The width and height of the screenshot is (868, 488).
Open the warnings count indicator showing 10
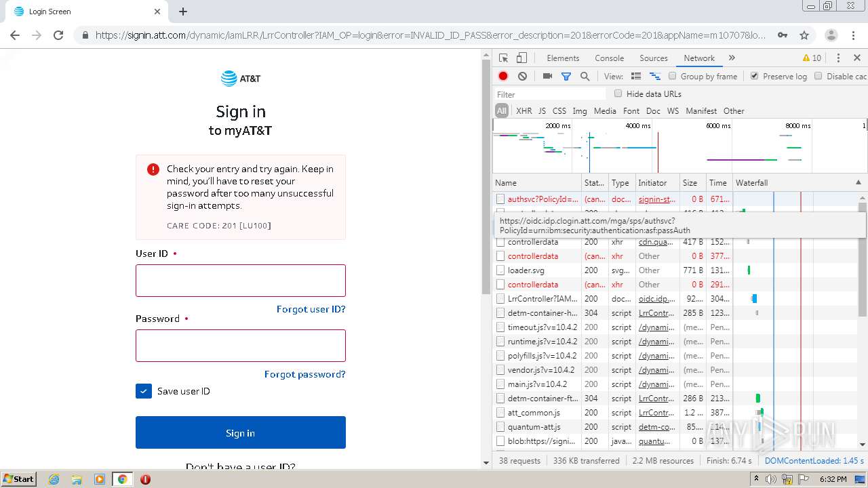click(x=812, y=58)
